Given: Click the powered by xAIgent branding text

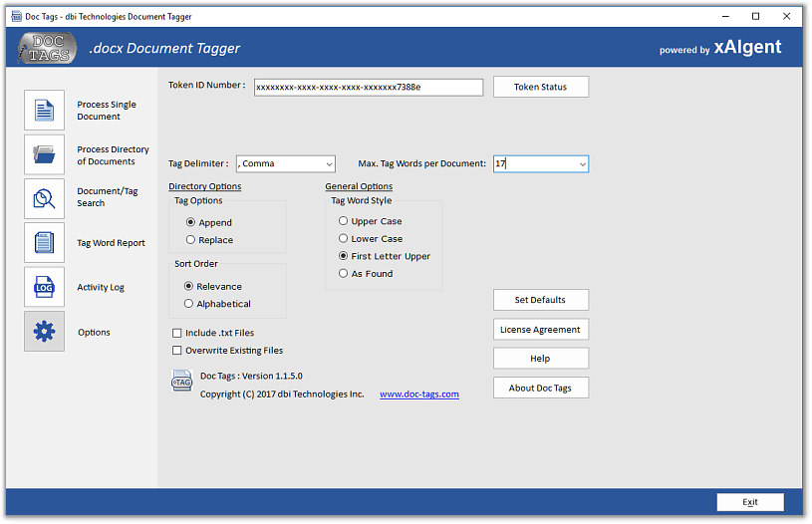Looking at the screenshot, I should (720, 48).
